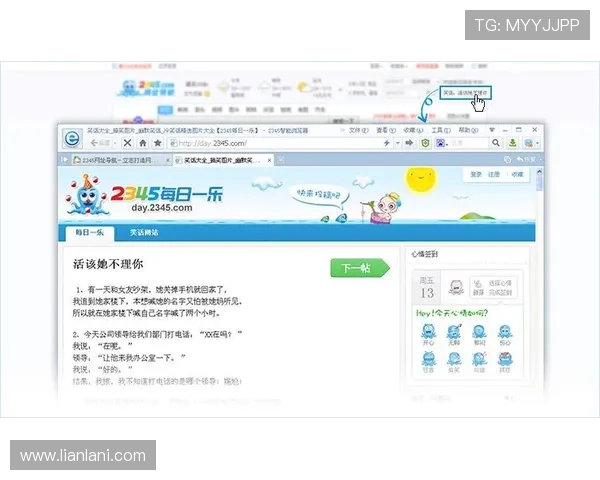Click the magnifier search icon

click(496, 143)
